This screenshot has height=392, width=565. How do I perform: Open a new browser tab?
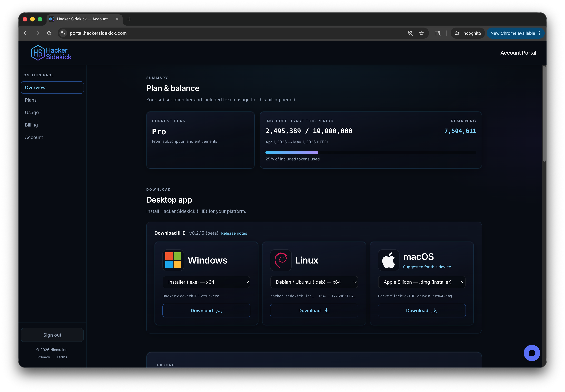(129, 19)
